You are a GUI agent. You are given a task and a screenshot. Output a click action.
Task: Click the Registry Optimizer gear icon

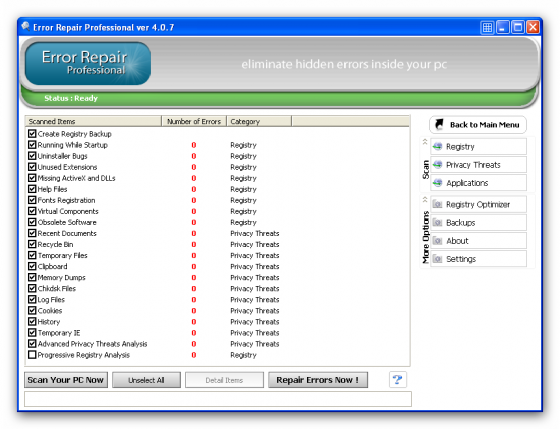pyautogui.click(x=438, y=204)
